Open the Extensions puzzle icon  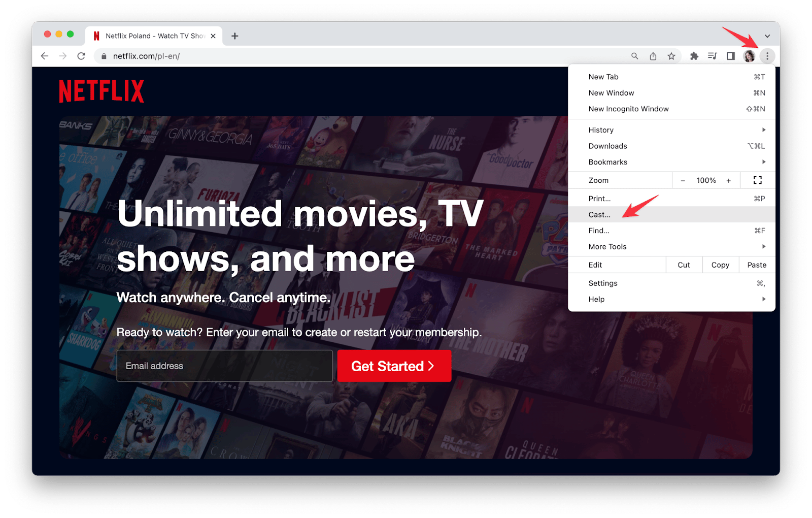[x=694, y=56]
